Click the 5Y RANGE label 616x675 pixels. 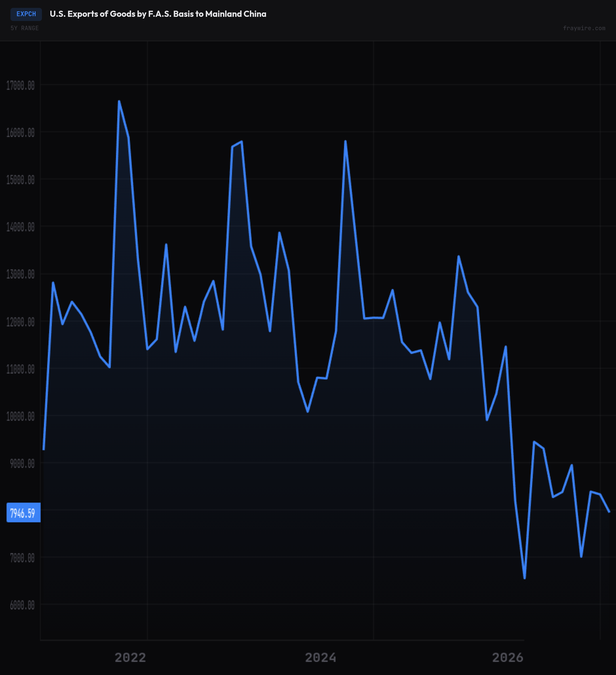pyautogui.click(x=24, y=28)
